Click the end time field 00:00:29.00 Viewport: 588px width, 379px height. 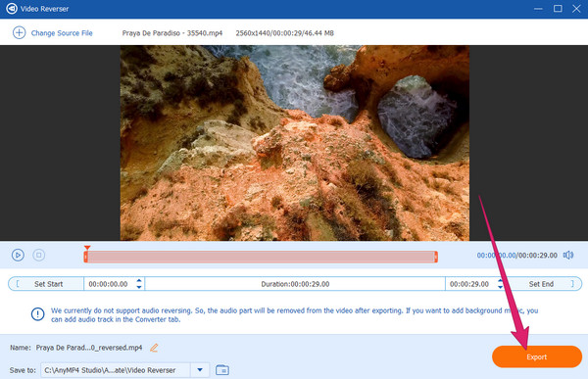click(469, 284)
